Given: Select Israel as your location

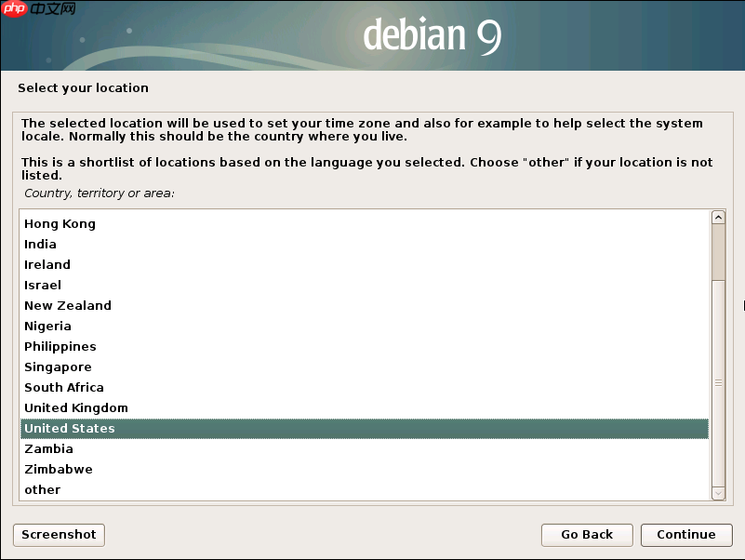Looking at the screenshot, I should pos(42,285).
